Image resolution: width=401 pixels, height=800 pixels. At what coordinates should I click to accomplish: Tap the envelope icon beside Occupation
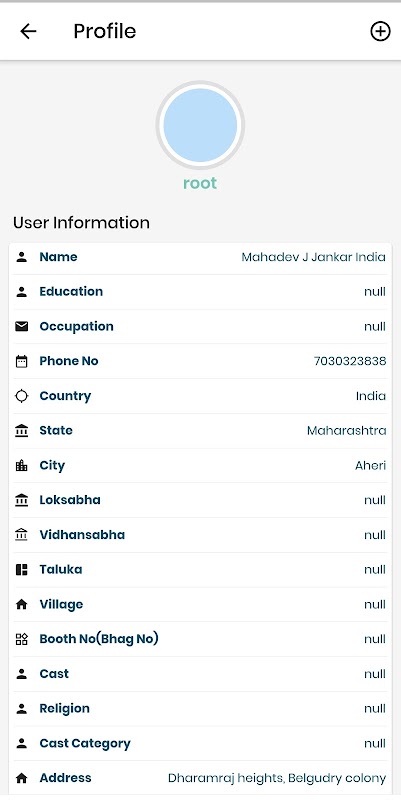point(21,327)
